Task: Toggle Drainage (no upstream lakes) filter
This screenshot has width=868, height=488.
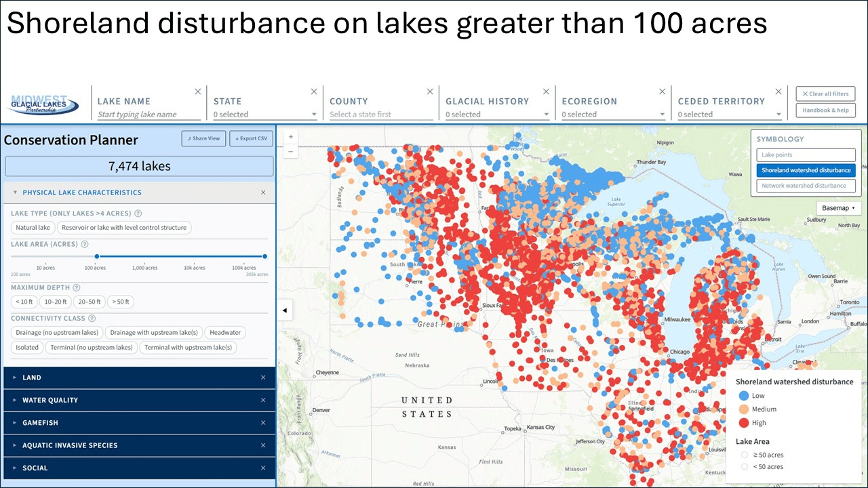Action: (x=57, y=332)
